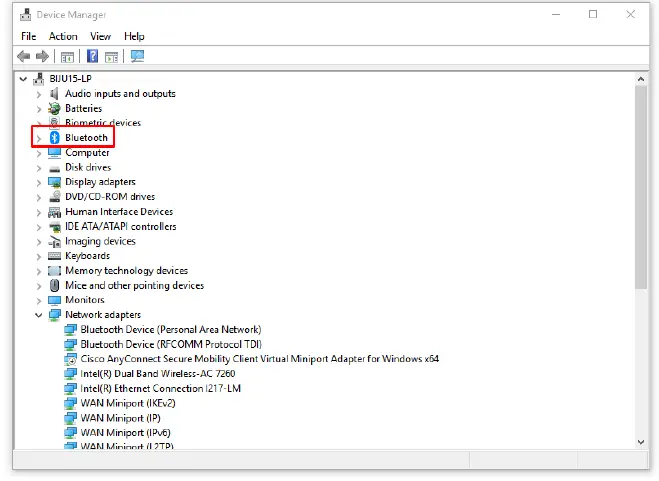Select Intel(R) Dual Band Wireless-AC 7260
659x481 pixels.
(x=158, y=373)
